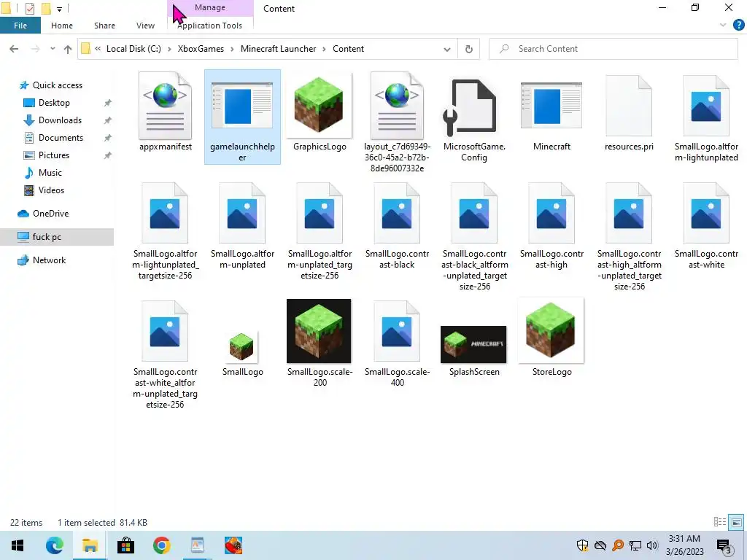Open the GraphicsLogo grass block image
747x560 pixels.
[x=320, y=112]
